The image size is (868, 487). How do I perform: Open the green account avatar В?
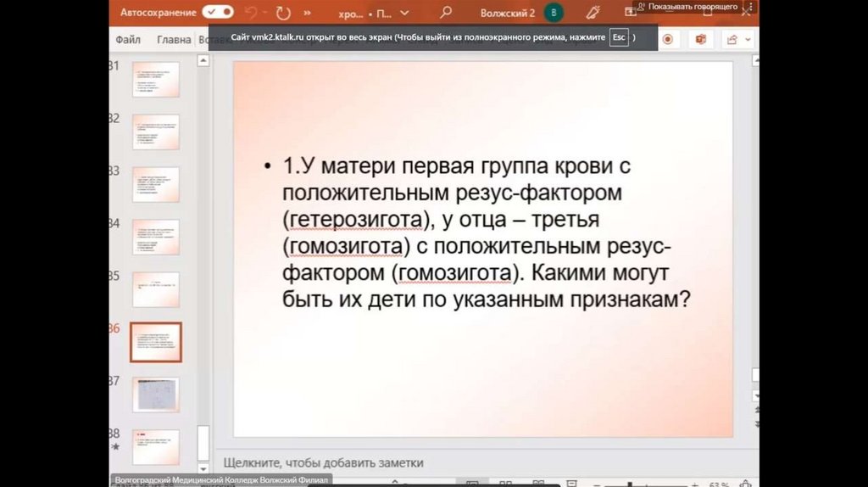pyautogui.click(x=554, y=13)
